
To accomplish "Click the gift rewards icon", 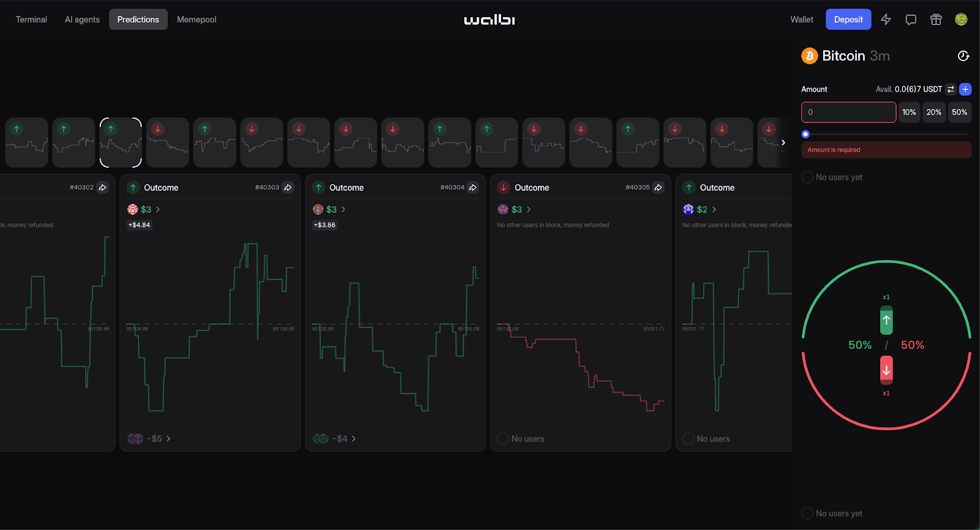I will pyautogui.click(x=936, y=20).
